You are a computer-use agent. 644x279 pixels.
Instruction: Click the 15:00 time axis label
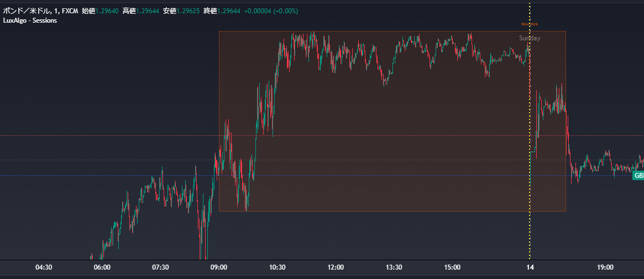[x=452, y=267]
